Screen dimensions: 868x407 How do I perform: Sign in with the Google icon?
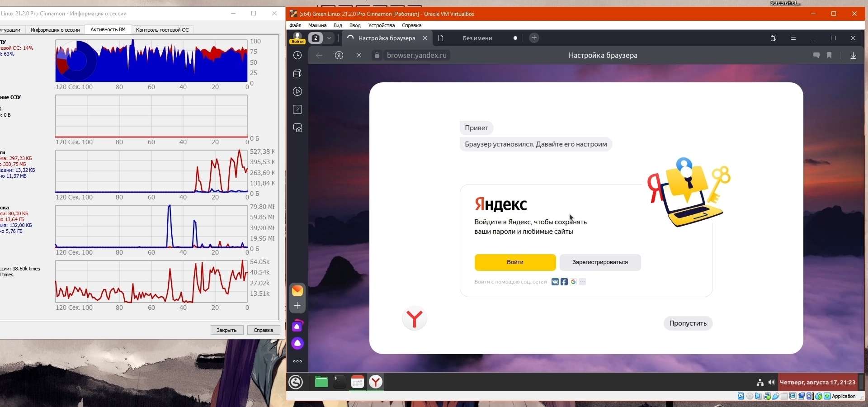coord(573,282)
